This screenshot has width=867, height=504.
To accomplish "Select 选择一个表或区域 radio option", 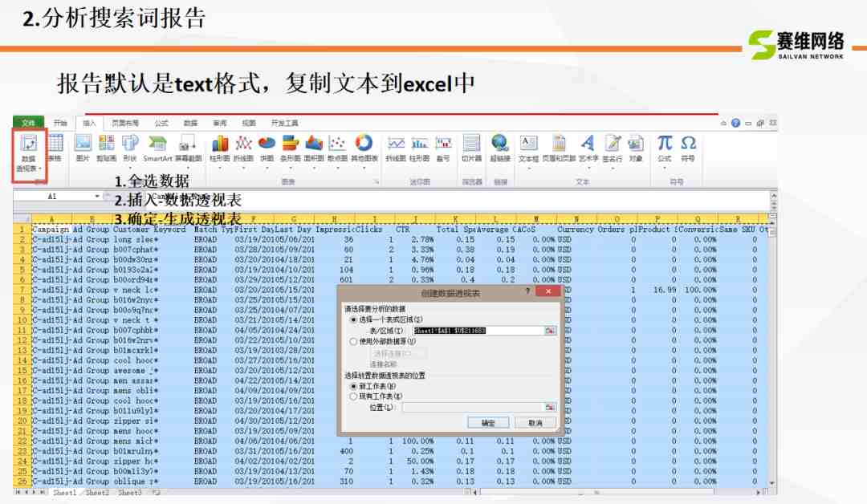I will click(354, 319).
